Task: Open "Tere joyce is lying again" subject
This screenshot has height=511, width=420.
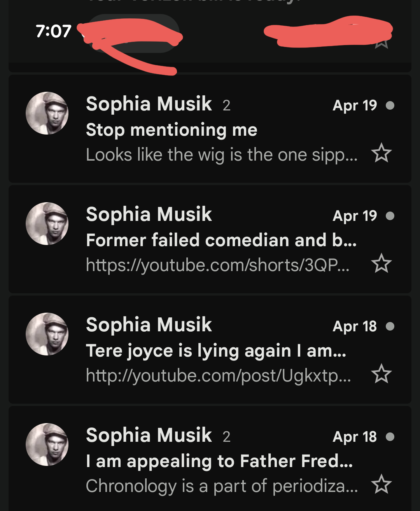Action: [216, 350]
